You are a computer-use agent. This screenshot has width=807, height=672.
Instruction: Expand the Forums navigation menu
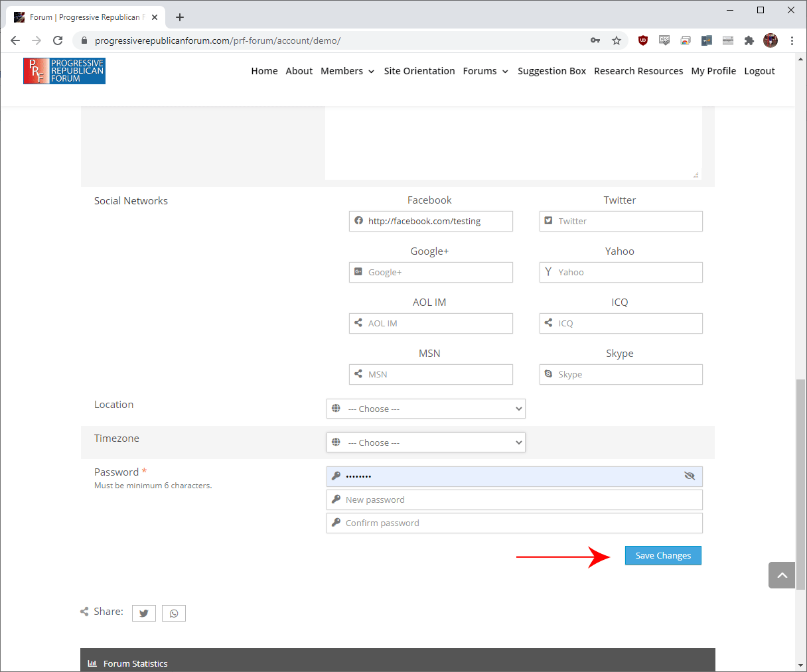point(485,71)
